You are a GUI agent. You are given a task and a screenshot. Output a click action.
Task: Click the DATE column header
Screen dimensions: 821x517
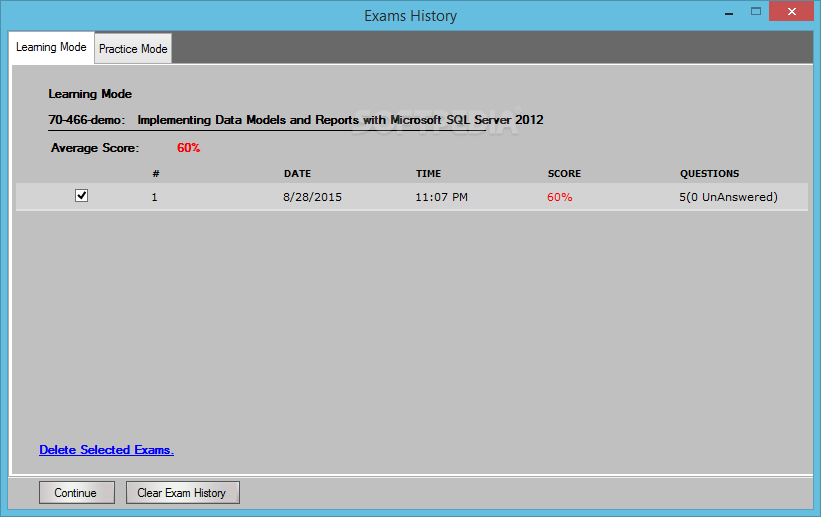pyautogui.click(x=297, y=173)
